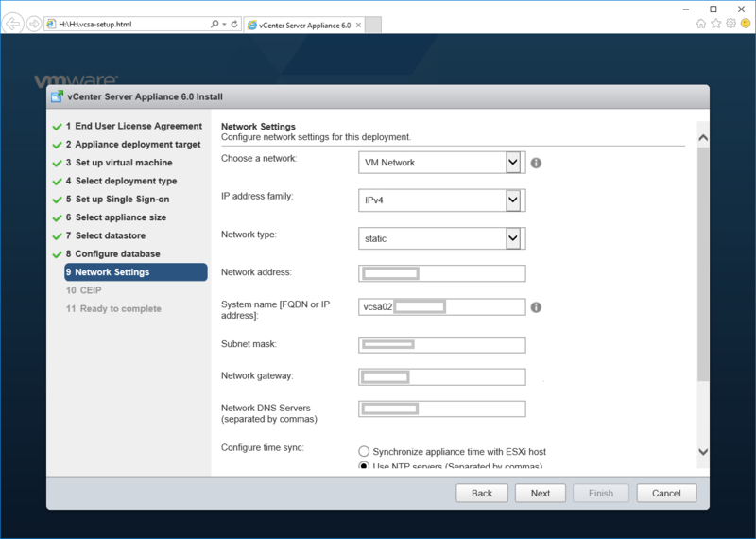The height and width of the screenshot is (539, 756).
Task: Click the Network Settings heading text
Action: point(258,127)
